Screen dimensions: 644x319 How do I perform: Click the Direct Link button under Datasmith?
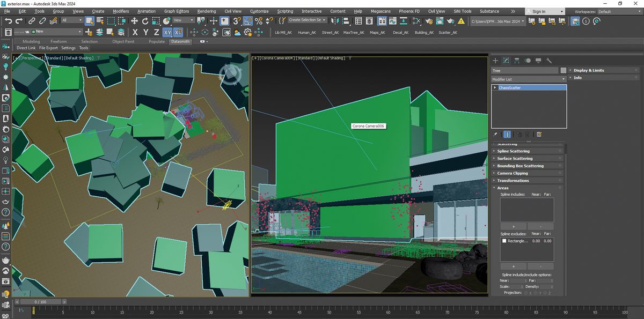click(x=26, y=48)
